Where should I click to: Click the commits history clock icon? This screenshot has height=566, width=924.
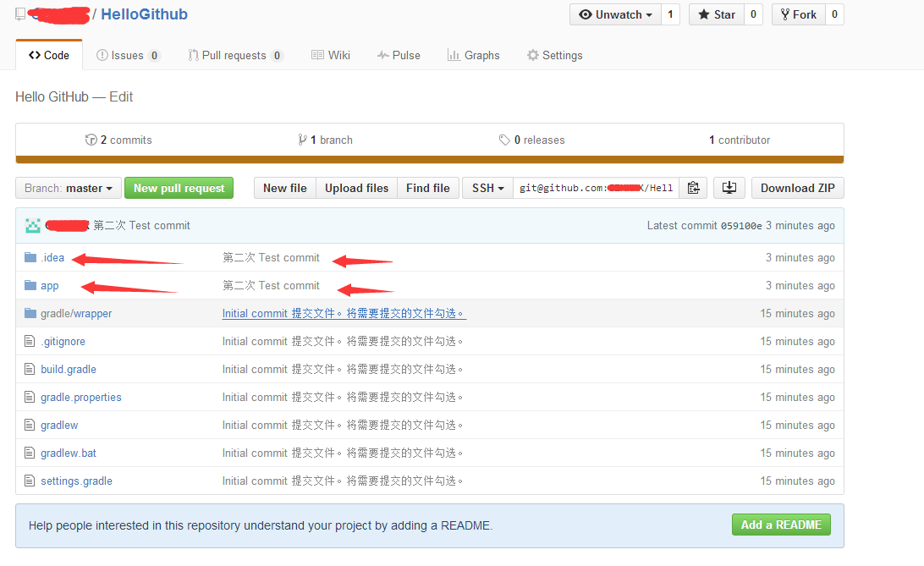coord(91,140)
